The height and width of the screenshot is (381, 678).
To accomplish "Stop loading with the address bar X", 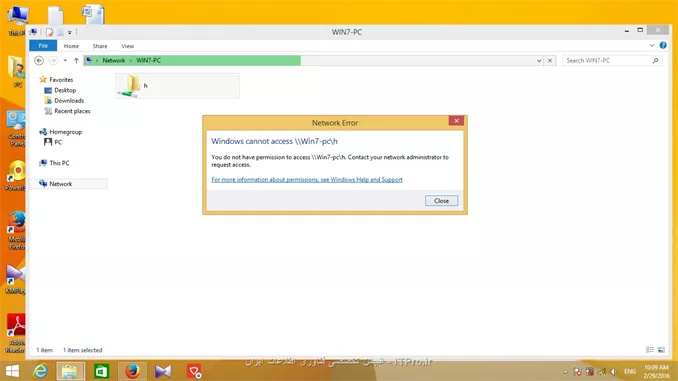I will (550, 61).
